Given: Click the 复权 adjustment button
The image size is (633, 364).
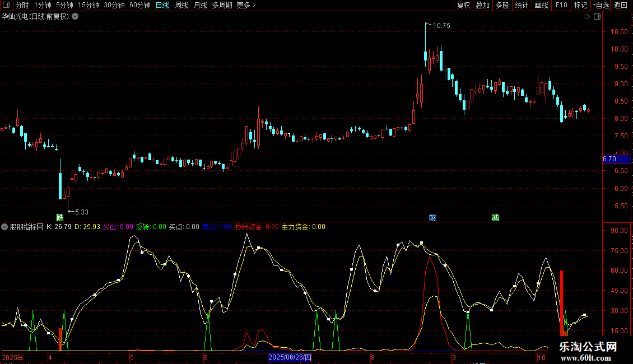Looking at the screenshot, I should [463, 5].
